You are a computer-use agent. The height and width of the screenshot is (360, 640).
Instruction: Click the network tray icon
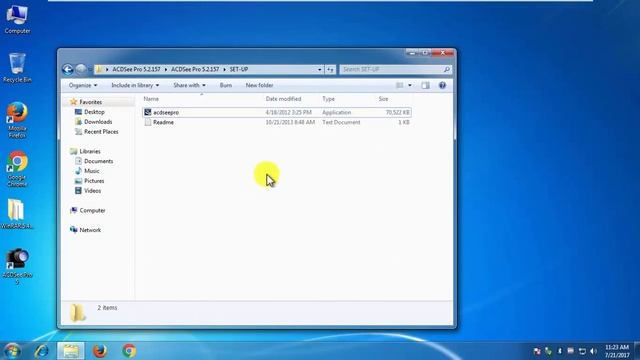582,351
